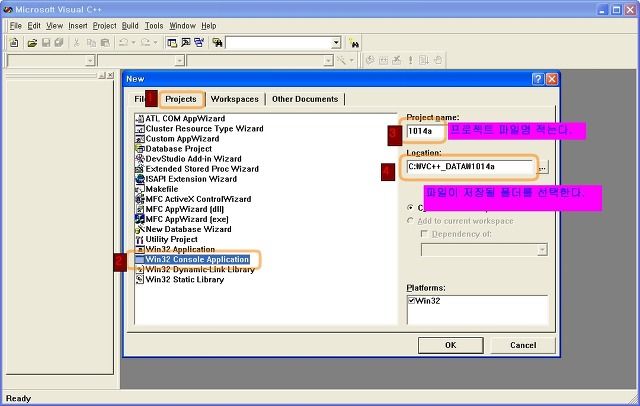Open the Edit menu
Viewport: 640px width, 406px height.
(34, 26)
